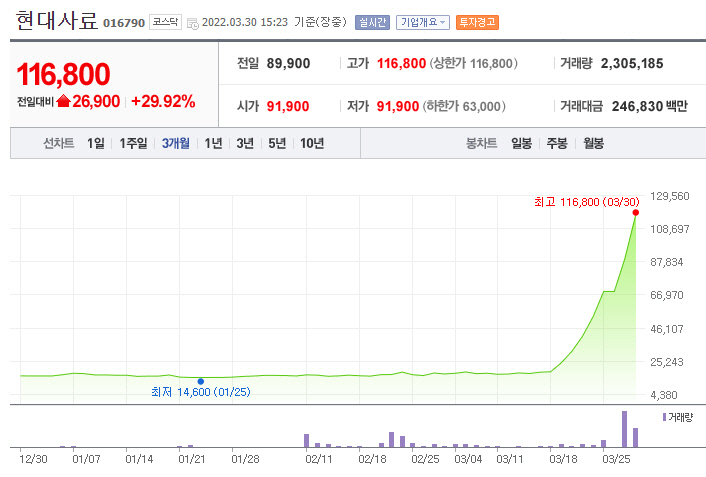Show the 3년 line chart

tap(245, 143)
